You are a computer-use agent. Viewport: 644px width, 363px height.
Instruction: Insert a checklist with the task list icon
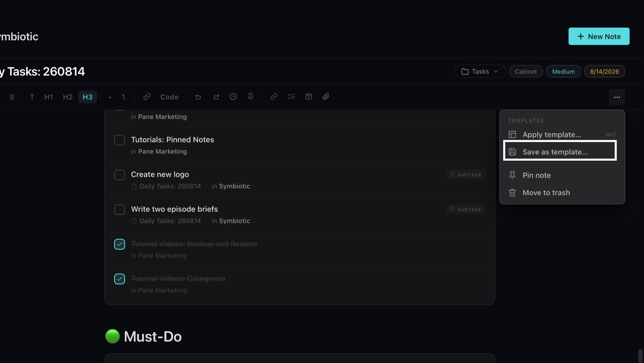click(x=291, y=97)
